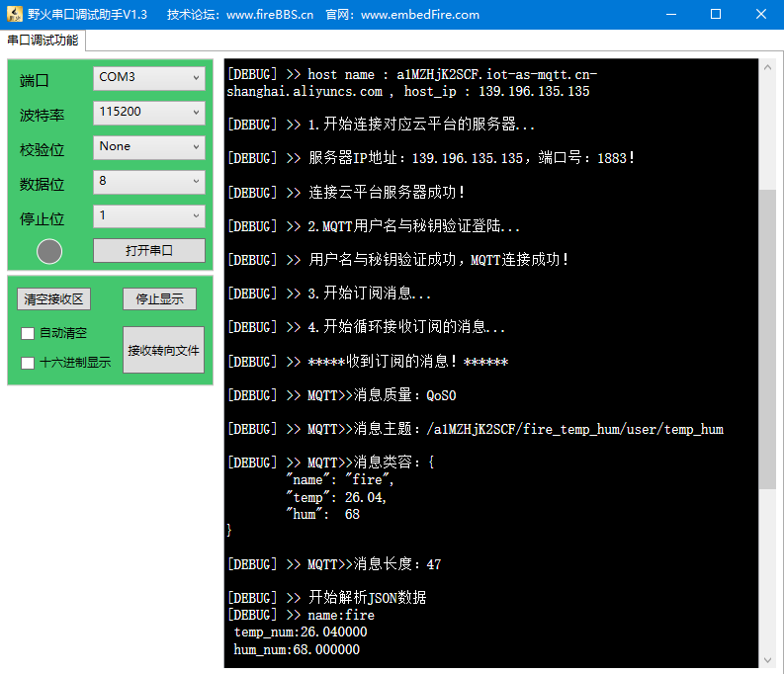Click the 接收转向文件 button

tap(163, 350)
